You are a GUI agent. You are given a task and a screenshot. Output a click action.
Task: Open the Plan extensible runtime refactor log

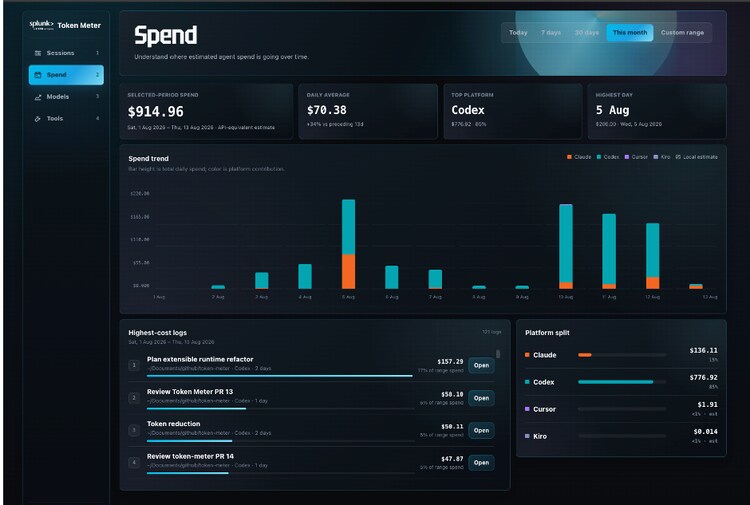tap(481, 365)
